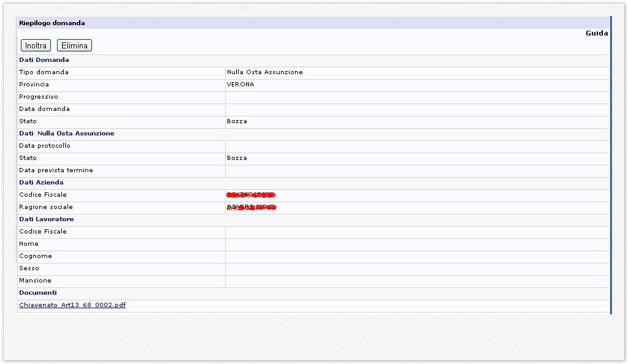Click the empty Mansione value cell
The height and width of the screenshot is (364, 628).
[417, 281]
